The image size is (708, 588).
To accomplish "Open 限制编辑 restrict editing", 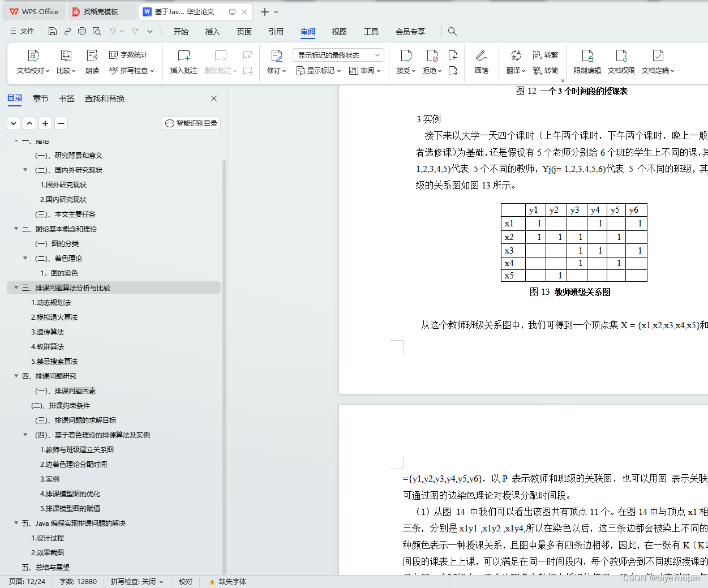I will pos(587,62).
